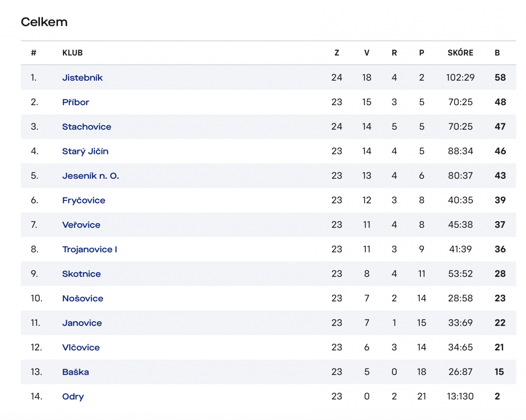The height and width of the screenshot is (420, 526).
Task: Click the Fryčovice team link
Action: pyautogui.click(x=84, y=200)
